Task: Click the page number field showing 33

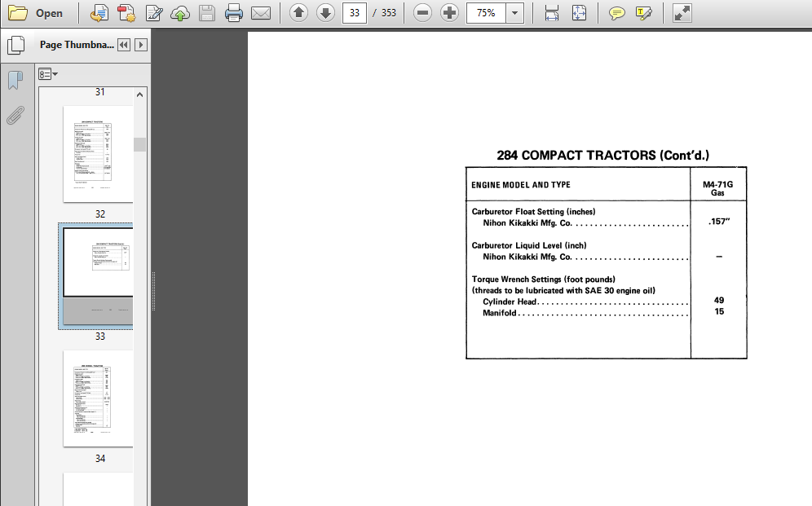Action: pyautogui.click(x=354, y=13)
